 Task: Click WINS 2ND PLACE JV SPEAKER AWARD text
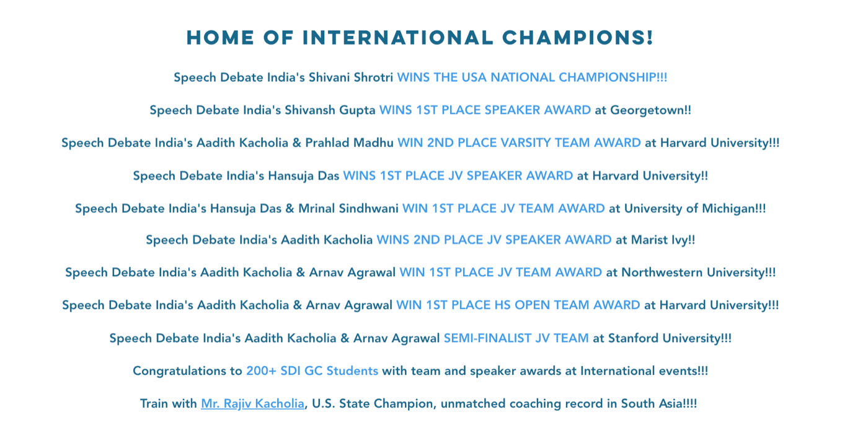coord(494,240)
